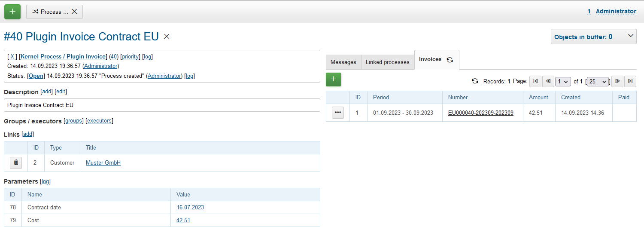Expand the Objects in buffer dropdown
This screenshot has width=644, height=236.
coord(630,37)
